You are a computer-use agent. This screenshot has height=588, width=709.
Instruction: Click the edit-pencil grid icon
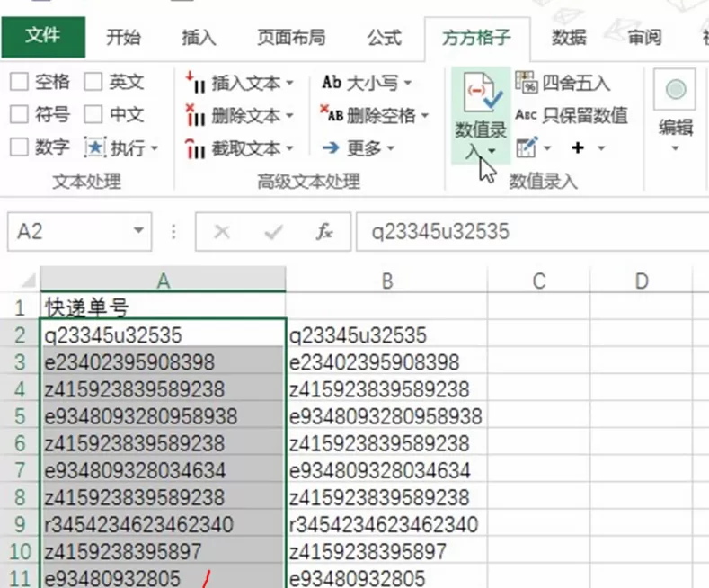coord(527,147)
